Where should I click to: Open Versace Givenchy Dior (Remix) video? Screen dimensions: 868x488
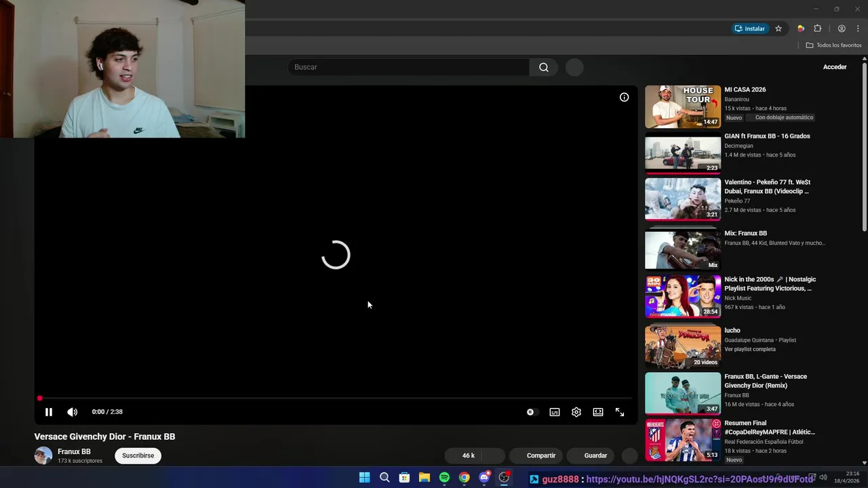(x=683, y=393)
